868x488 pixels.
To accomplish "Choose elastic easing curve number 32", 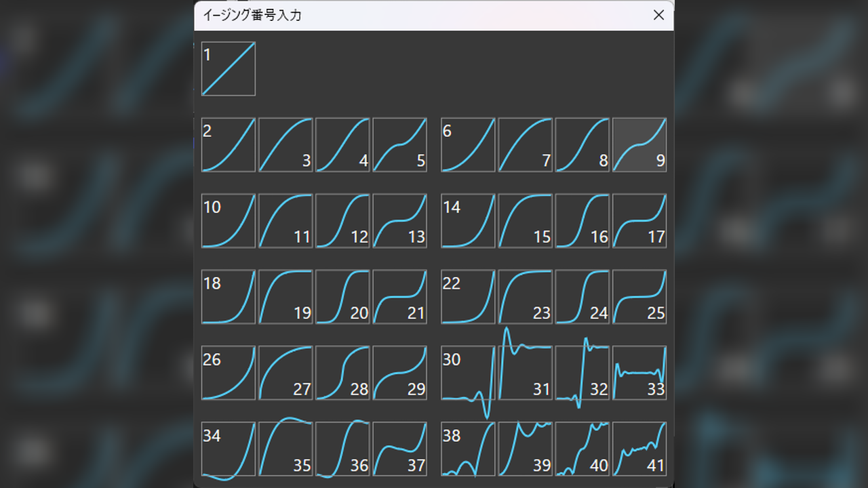I will tap(583, 372).
